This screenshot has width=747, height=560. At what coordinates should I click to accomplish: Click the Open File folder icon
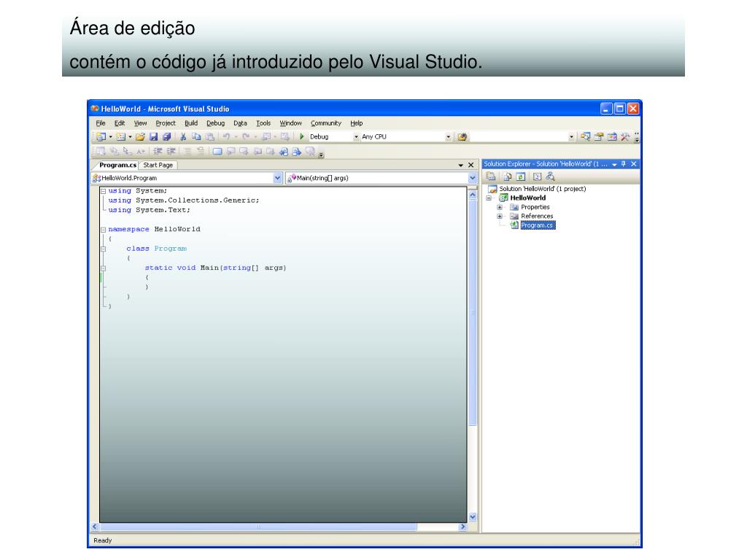click(x=140, y=137)
